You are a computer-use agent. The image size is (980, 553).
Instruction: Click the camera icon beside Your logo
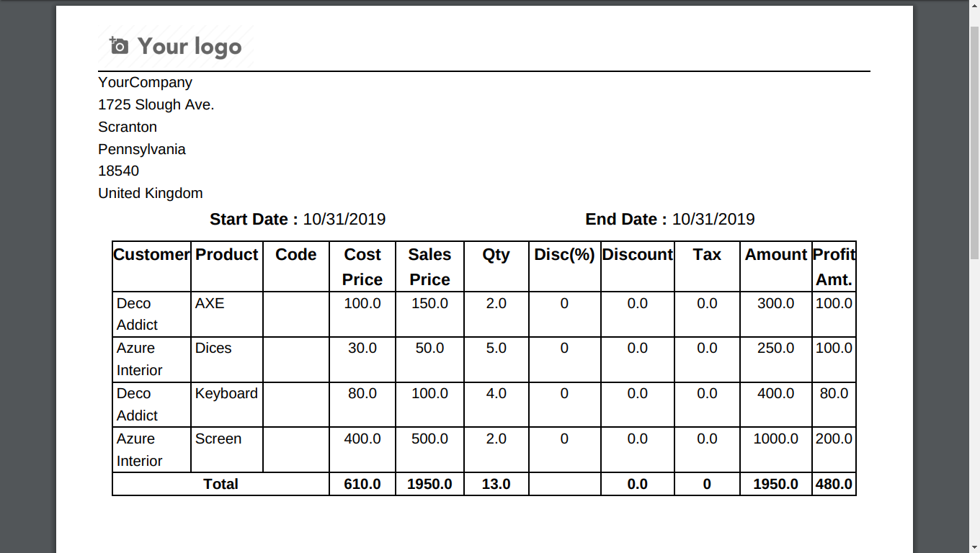(119, 46)
